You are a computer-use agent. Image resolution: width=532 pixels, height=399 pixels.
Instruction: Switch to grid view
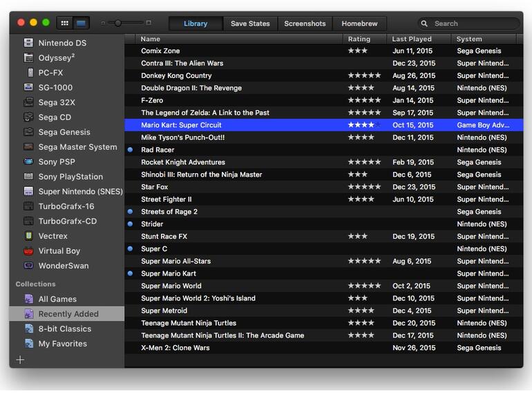(x=65, y=23)
